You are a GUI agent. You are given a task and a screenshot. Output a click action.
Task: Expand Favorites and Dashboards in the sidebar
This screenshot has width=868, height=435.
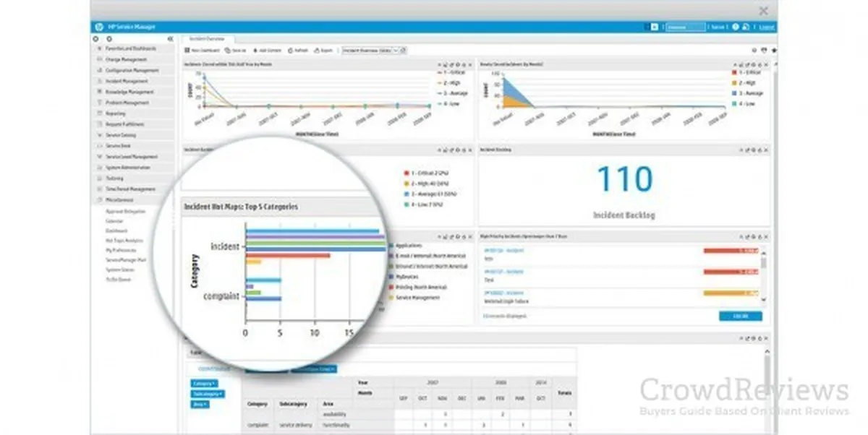(x=135, y=48)
